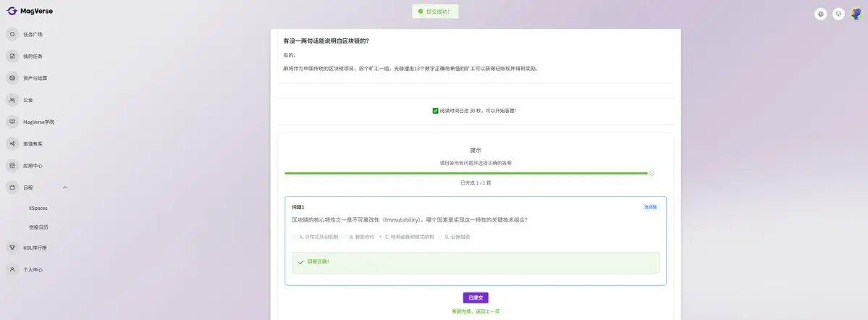Select option A. 分布式共识机制
The image size is (868, 320).
(315, 237)
